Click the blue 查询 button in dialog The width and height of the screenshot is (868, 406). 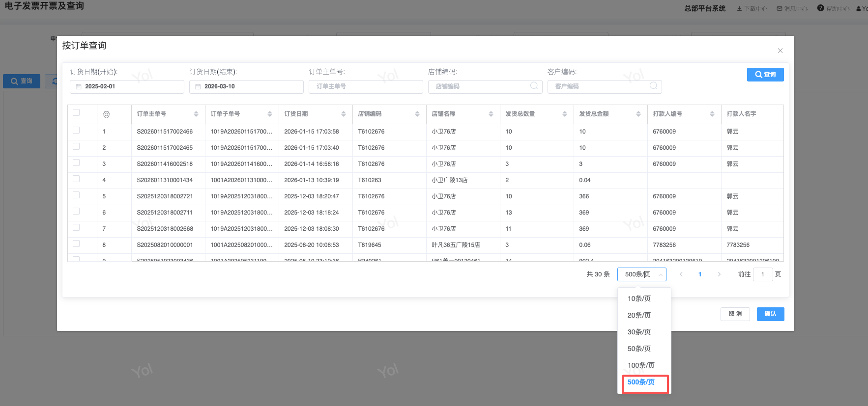765,75
